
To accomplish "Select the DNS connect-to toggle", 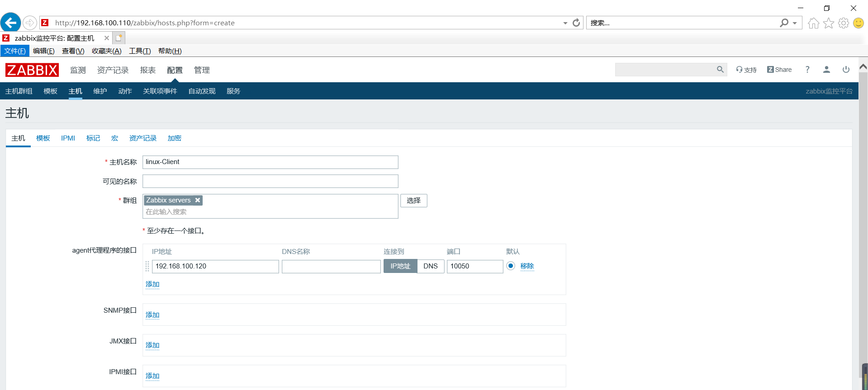I will (431, 266).
